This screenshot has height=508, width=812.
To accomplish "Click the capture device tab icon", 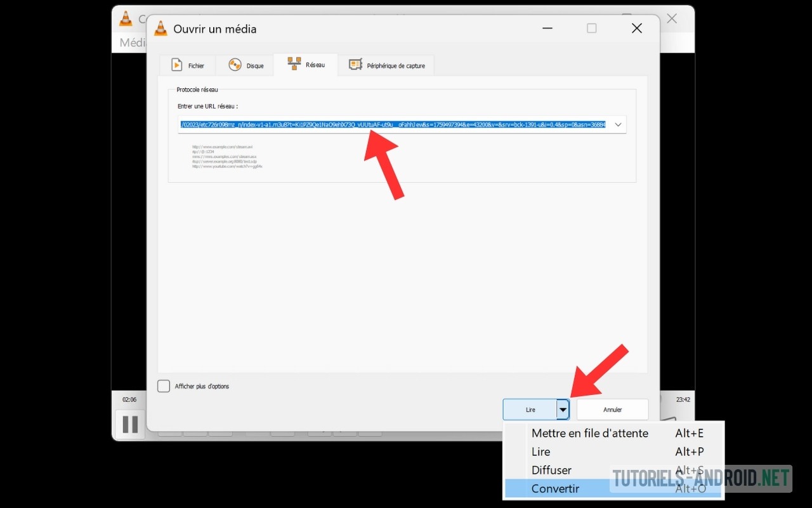I will click(356, 65).
